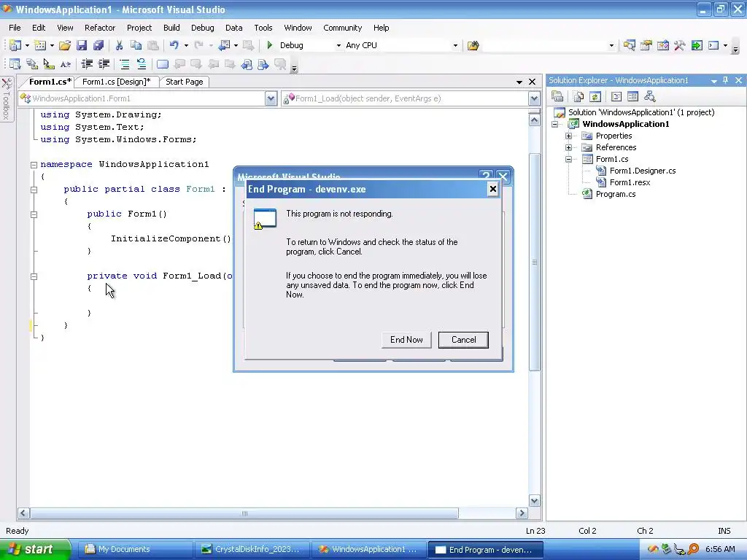This screenshot has width=747, height=560.
Task: Open the Build menu
Action: [x=171, y=28]
